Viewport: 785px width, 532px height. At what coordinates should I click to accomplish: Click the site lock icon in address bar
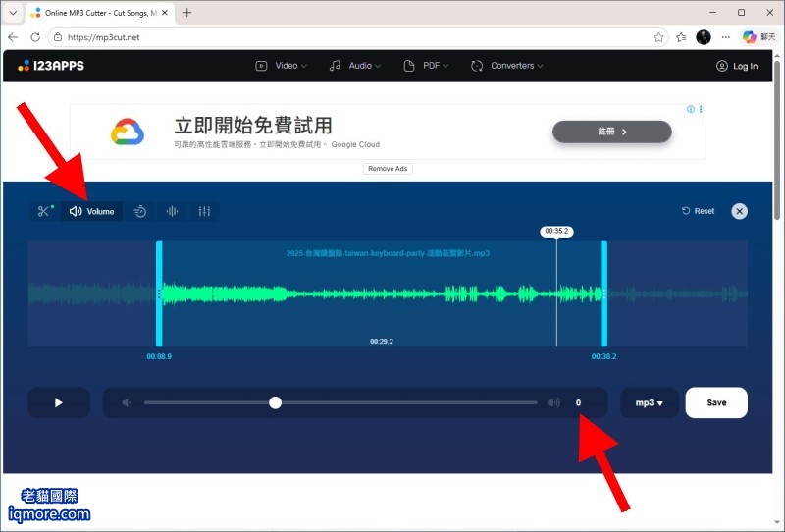click(x=58, y=37)
